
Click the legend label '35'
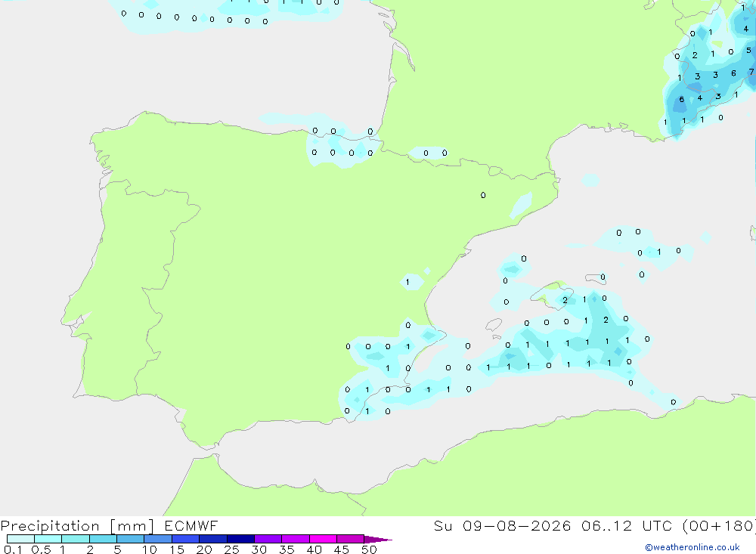287,549
